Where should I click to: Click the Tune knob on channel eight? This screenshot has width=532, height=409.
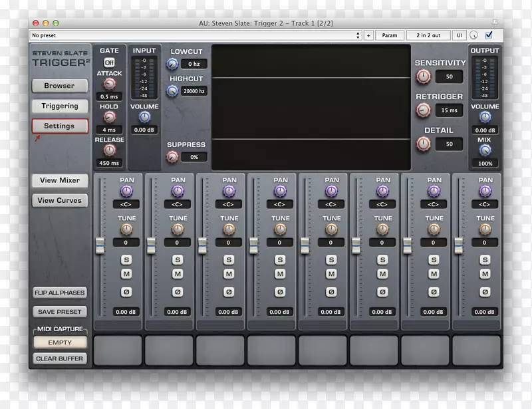pyautogui.click(x=485, y=230)
